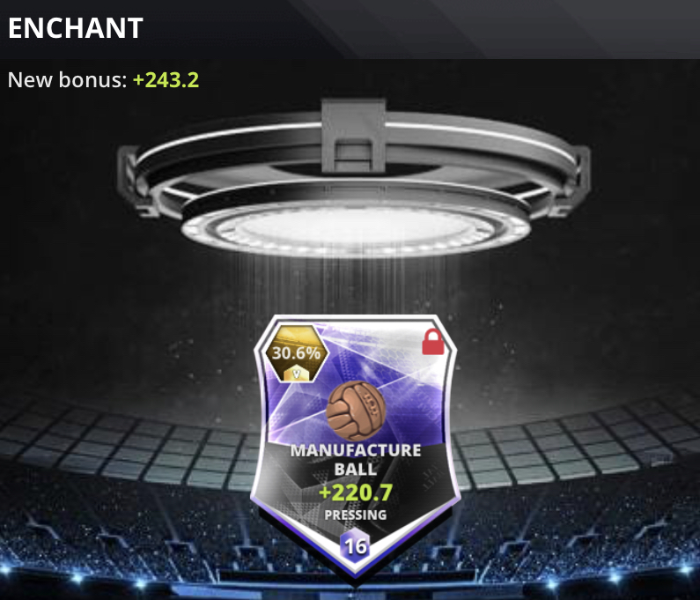
Task: Click the small V chevron under 30.6%
Action: (x=297, y=373)
